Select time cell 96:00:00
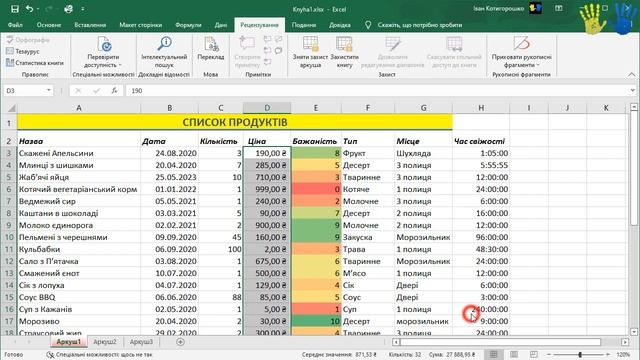 click(481, 237)
